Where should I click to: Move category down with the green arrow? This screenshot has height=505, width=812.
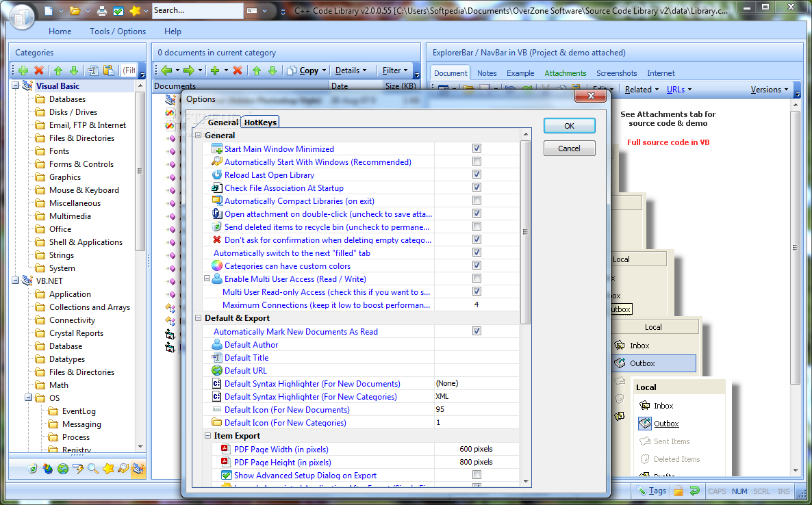[x=73, y=70]
